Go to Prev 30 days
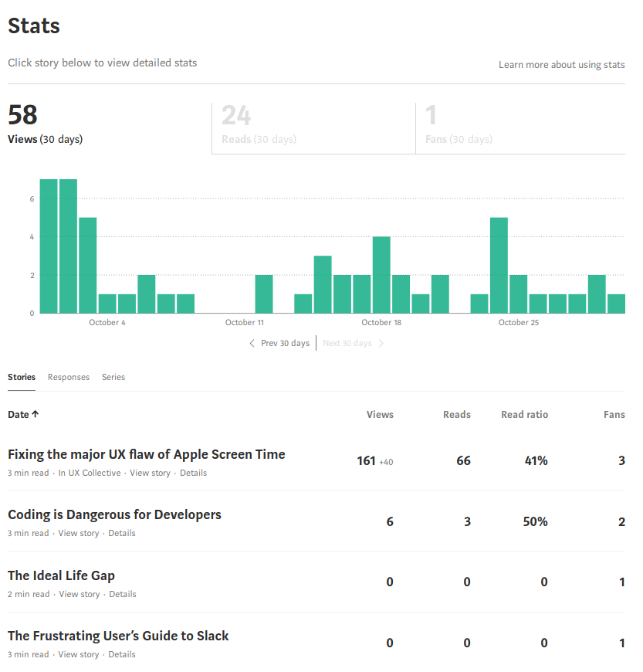 [x=285, y=343]
